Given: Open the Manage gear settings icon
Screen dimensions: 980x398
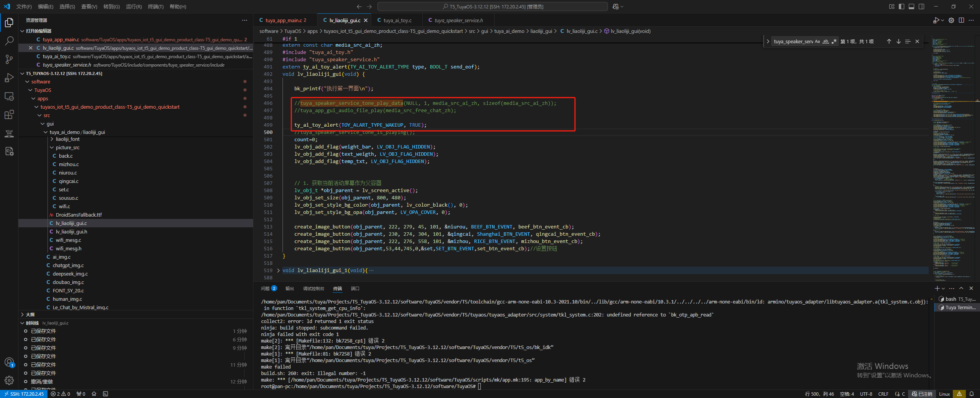Looking at the screenshot, I should click(x=9, y=380).
